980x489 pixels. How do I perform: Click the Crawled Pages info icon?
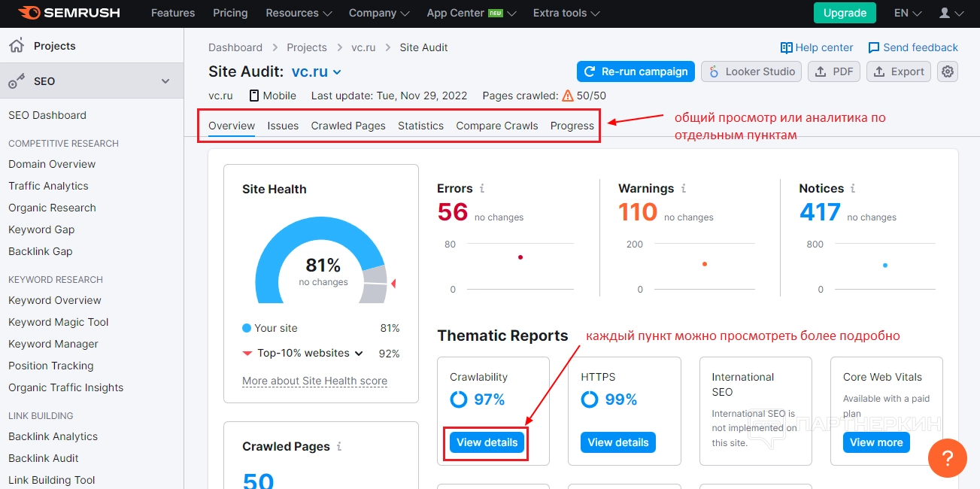coord(339,447)
